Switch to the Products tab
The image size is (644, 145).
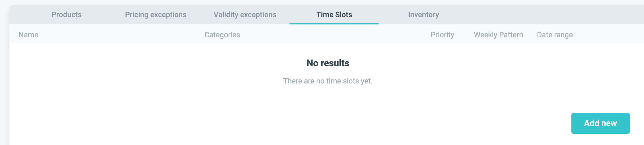(x=66, y=14)
